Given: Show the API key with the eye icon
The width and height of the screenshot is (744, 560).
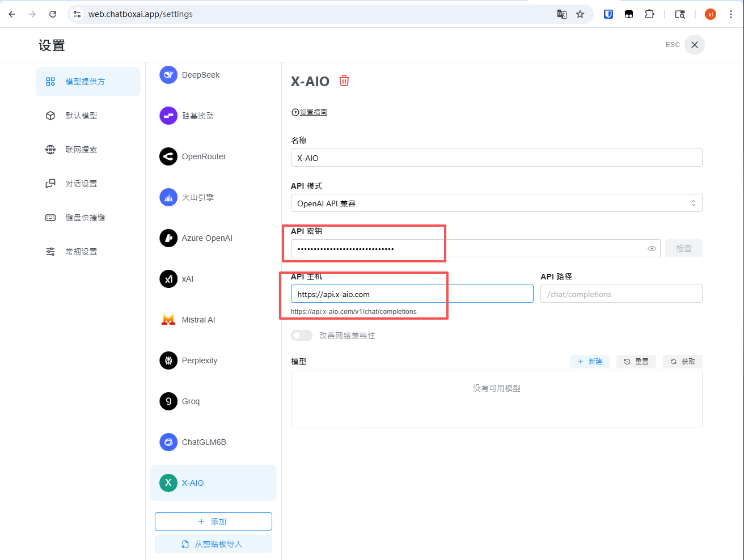Looking at the screenshot, I should tap(652, 248).
